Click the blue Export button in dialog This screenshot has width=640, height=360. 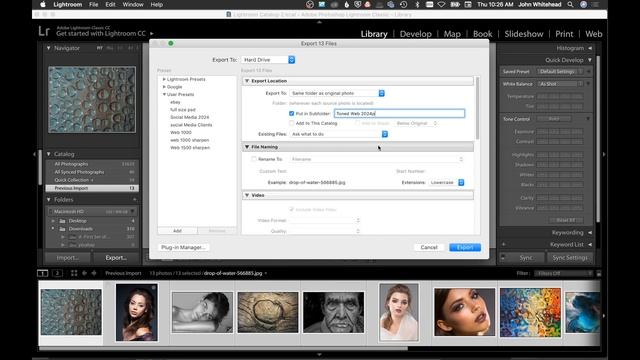[465, 247]
